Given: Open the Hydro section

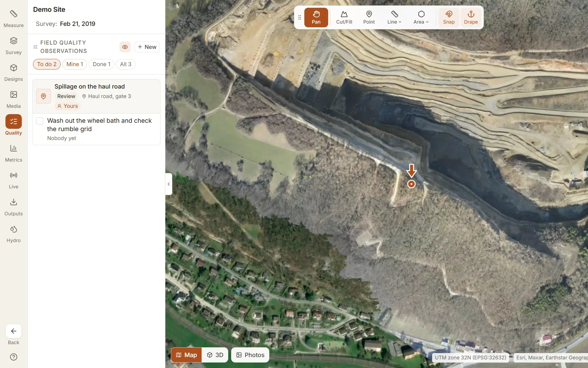Looking at the screenshot, I should click(13, 234).
